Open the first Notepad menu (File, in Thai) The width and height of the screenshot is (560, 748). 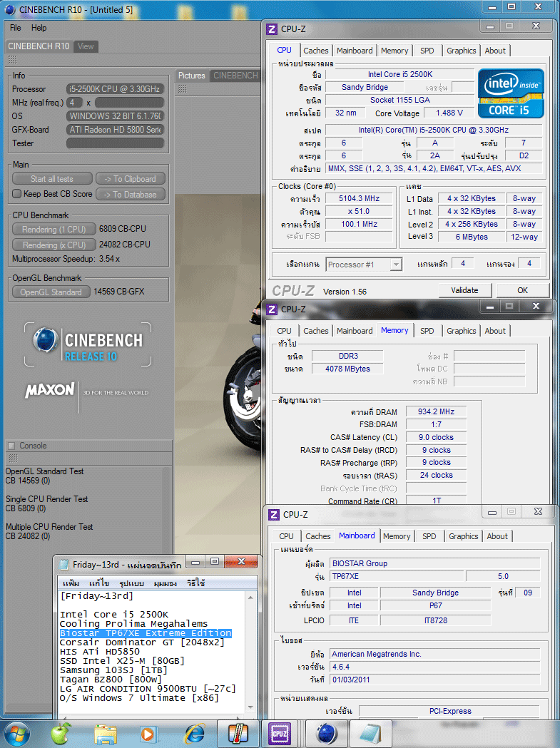tap(71, 583)
